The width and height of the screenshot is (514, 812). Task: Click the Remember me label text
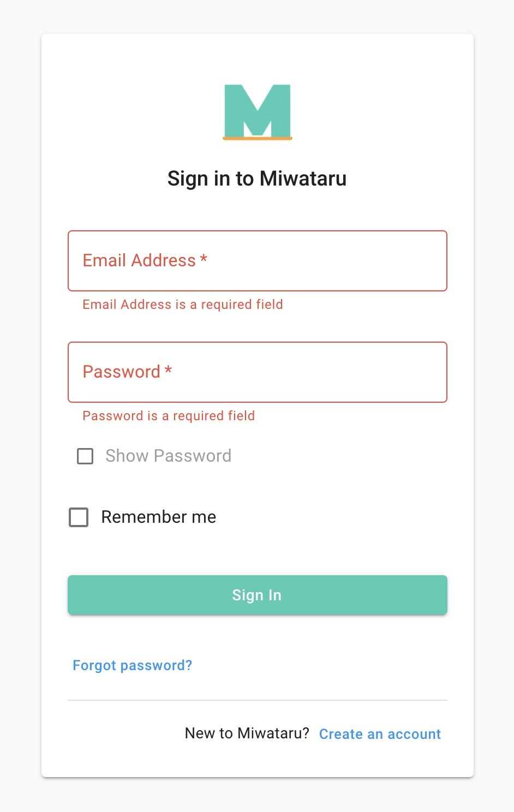(158, 517)
